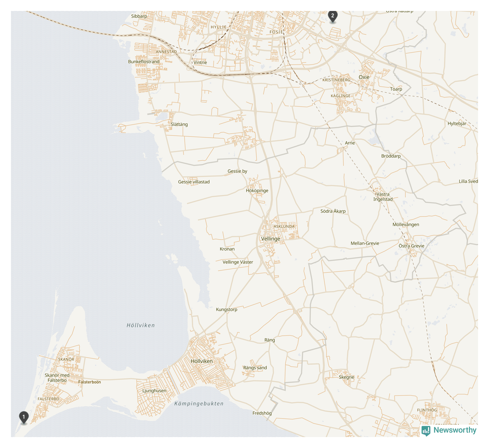Image resolution: width=489 pixels, height=448 pixels.
Task: Click the Fredshög label
Action: point(262,413)
